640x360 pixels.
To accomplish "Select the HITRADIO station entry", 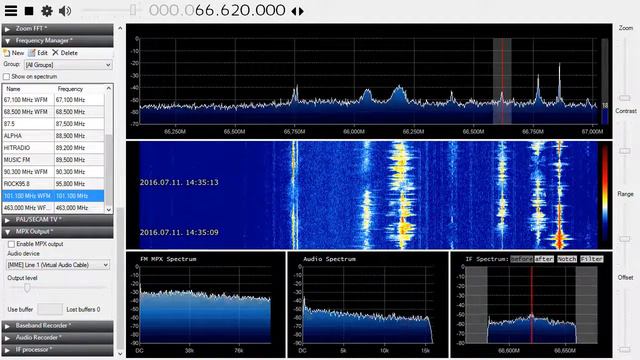I will pos(53,148).
